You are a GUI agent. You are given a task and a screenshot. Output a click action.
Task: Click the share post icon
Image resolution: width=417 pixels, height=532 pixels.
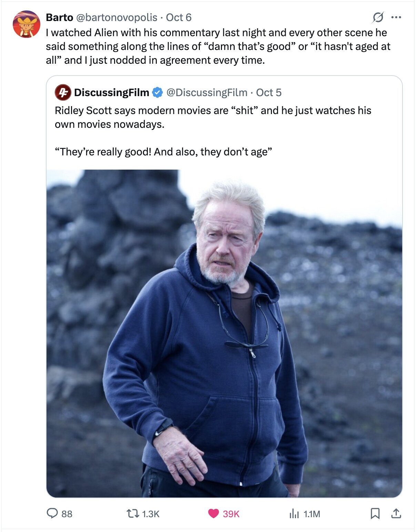coord(396,514)
